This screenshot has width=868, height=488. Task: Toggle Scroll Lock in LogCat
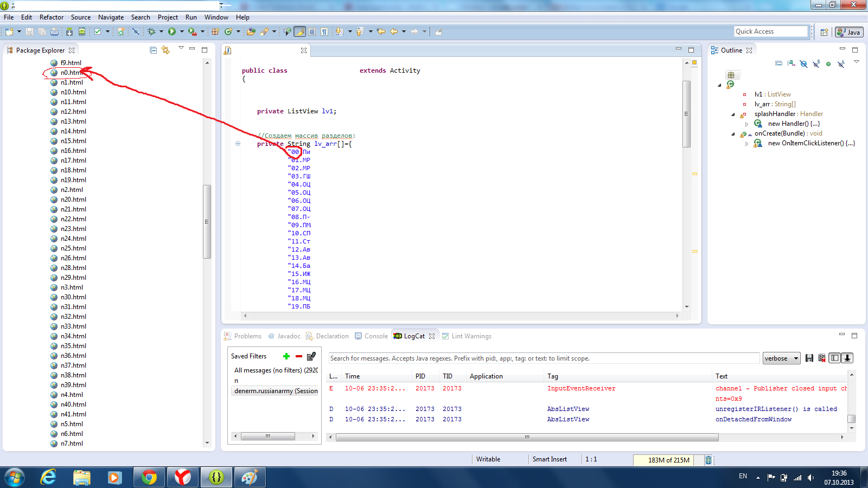point(847,358)
